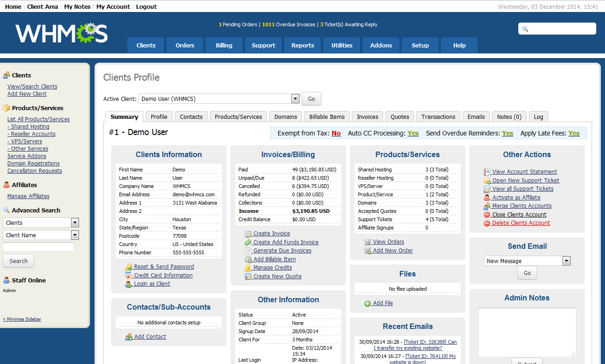605x364 pixels.
Task: Click the Pending Orders link in header
Action: point(238,24)
